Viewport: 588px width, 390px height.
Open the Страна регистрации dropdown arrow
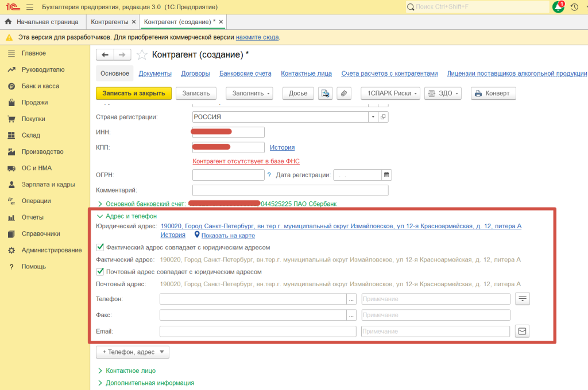coord(373,116)
